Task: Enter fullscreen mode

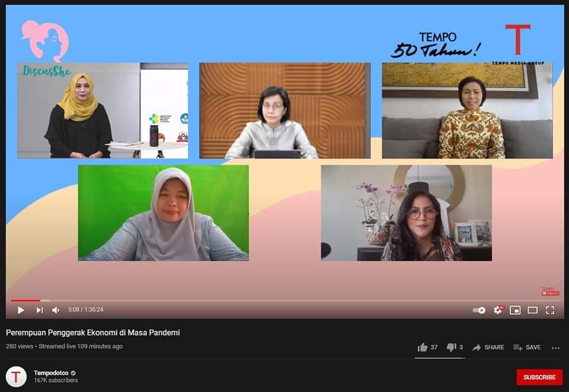Action: click(550, 310)
